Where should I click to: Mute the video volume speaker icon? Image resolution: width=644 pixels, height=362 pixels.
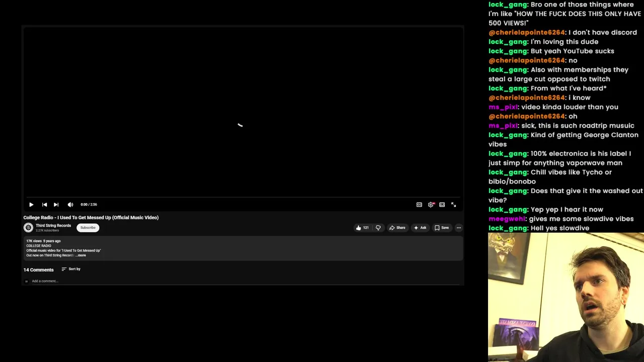(70, 205)
